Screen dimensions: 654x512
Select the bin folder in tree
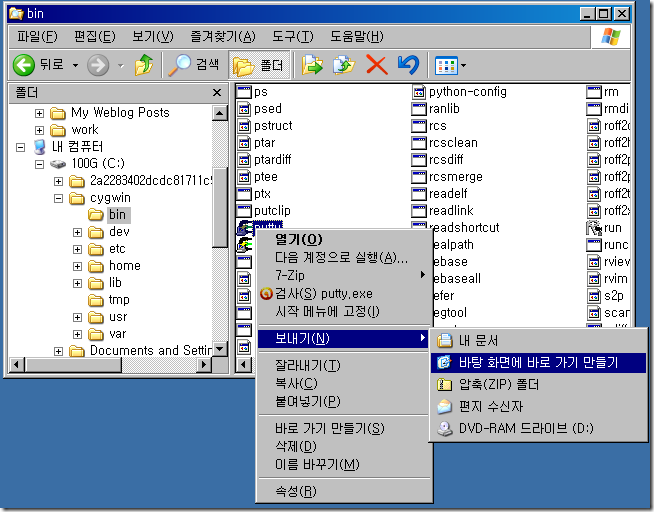pyautogui.click(x=118, y=215)
